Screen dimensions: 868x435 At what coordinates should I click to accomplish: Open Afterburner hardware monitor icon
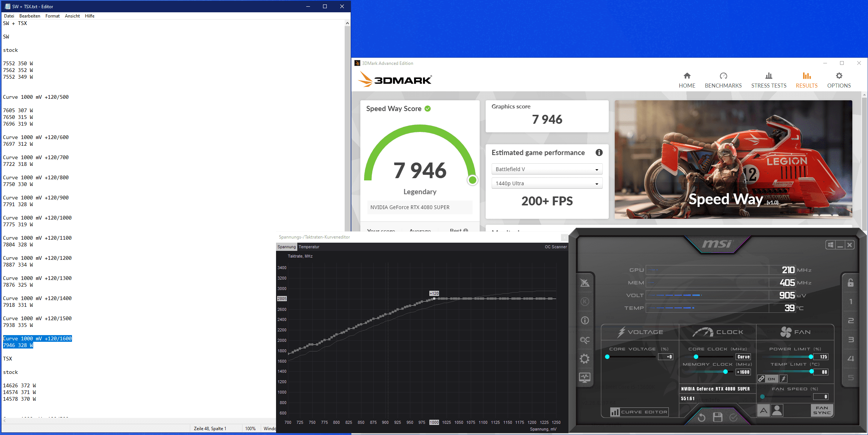(x=585, y=378)
